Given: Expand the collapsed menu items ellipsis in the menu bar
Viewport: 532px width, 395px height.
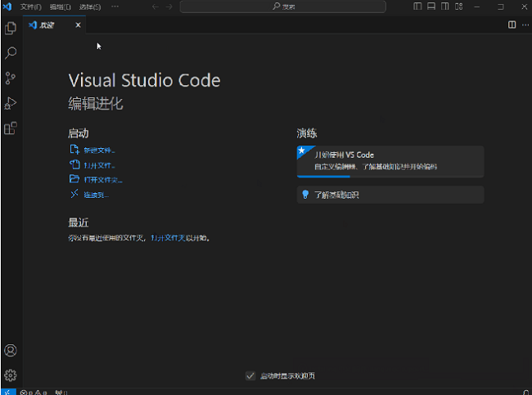Looking at the screenshot, I should tap(114, 7).
